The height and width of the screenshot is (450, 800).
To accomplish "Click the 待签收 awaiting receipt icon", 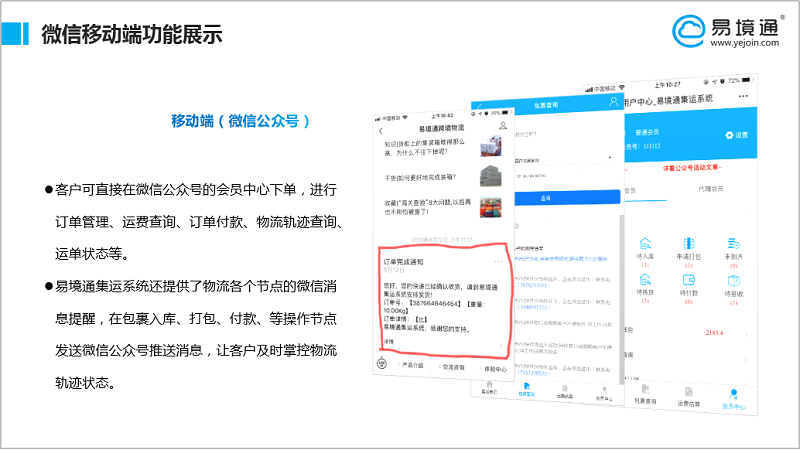I will (732, 280).
